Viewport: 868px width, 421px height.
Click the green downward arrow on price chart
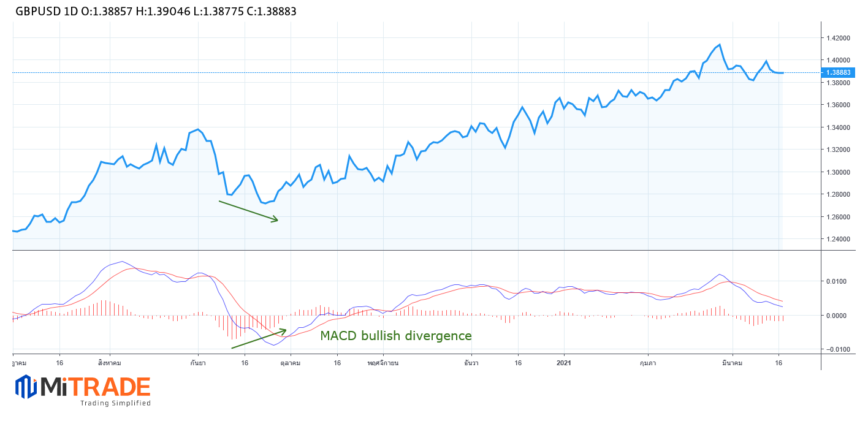248,211
